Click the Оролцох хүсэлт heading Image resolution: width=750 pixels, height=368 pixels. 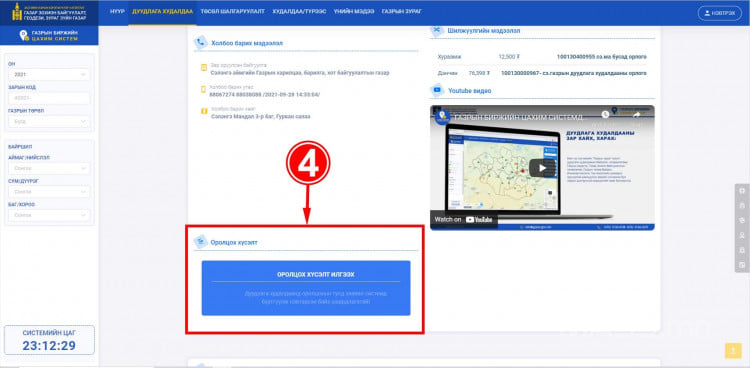click(x=234, y=243)
